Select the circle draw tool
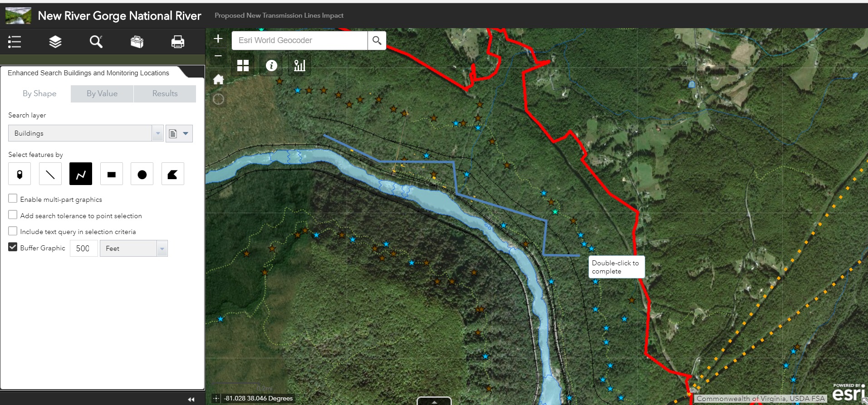 (142, 174)
